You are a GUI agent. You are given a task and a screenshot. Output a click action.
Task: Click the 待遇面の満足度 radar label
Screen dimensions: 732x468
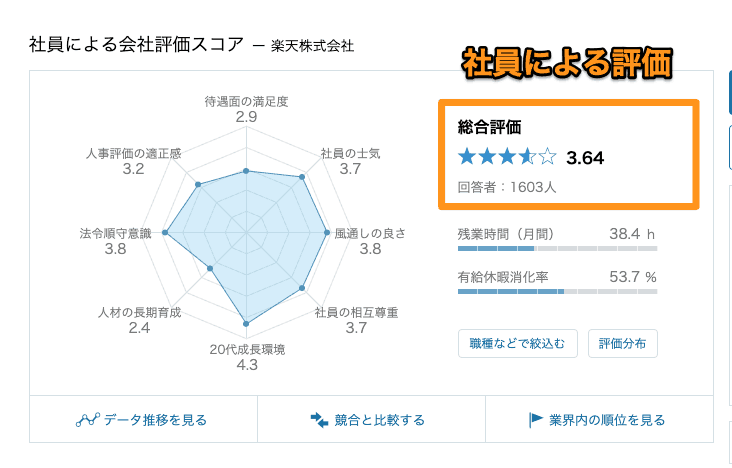click(246, 101)
